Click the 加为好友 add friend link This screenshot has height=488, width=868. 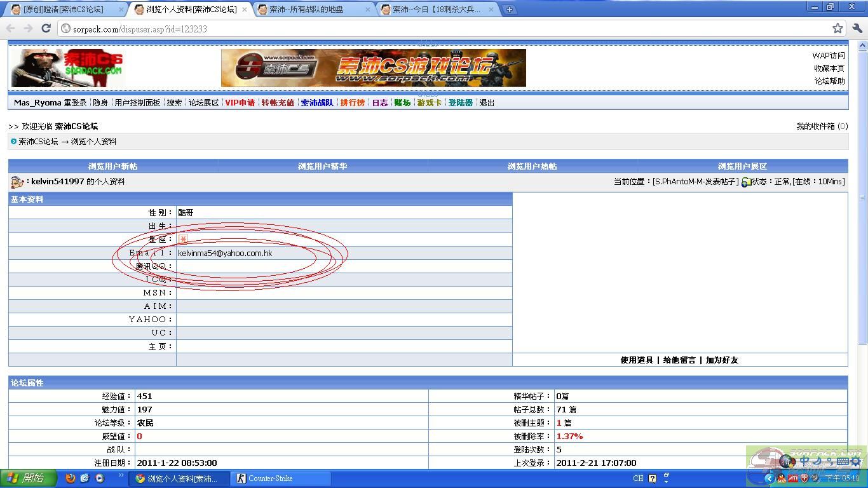tap(722, 360)
